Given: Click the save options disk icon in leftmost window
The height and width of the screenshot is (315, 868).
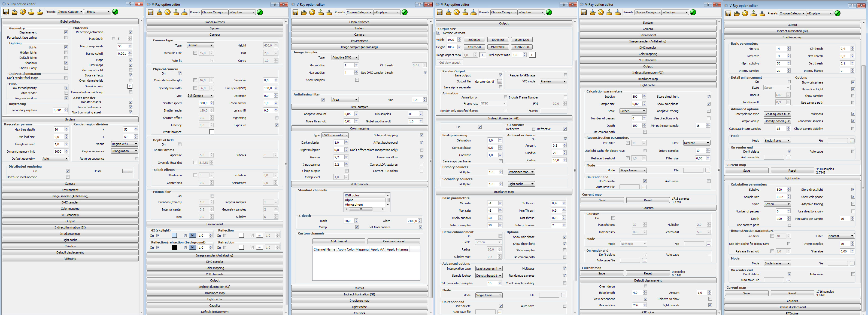Looking at the screenshot, I should point(6,12).
